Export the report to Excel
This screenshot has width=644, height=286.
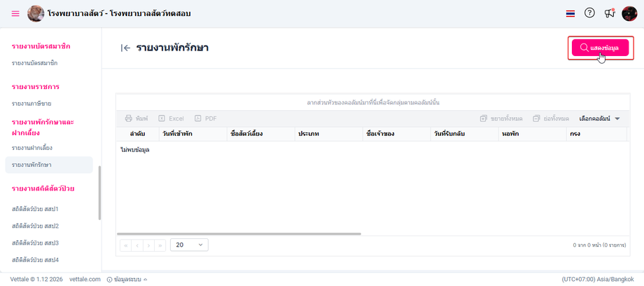171,118
